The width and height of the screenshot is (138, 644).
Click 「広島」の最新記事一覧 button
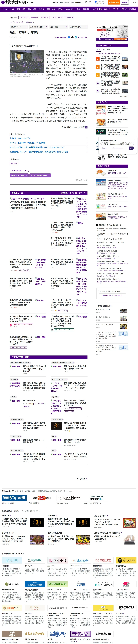click(x=40, y=175)
